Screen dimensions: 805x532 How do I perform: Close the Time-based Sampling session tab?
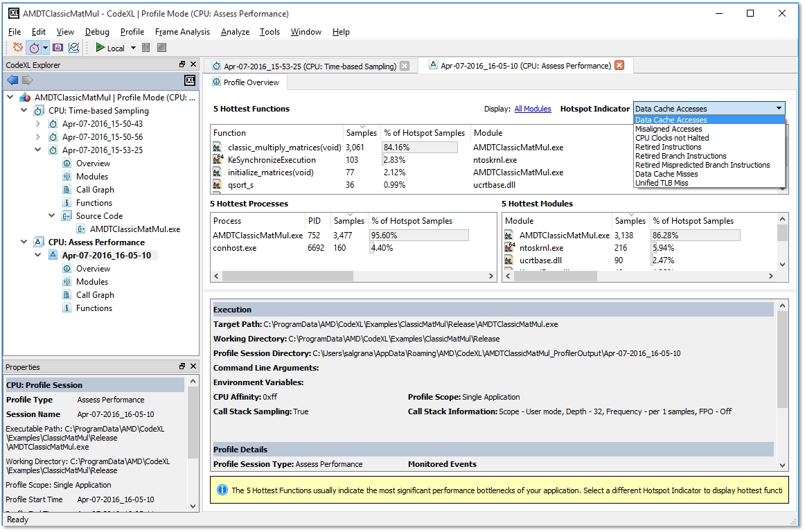pos(405,66)
